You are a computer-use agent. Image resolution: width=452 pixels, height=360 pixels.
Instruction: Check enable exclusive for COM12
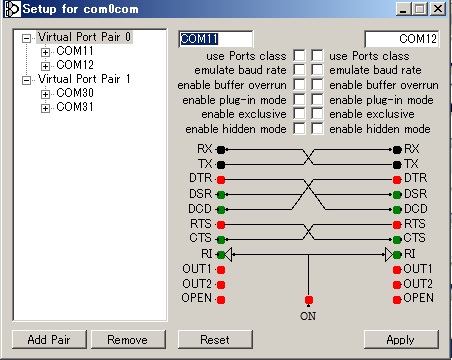[x=317, y=114]
